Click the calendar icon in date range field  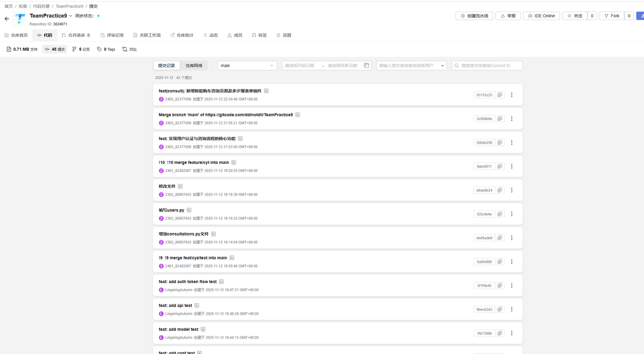(366, 65)
